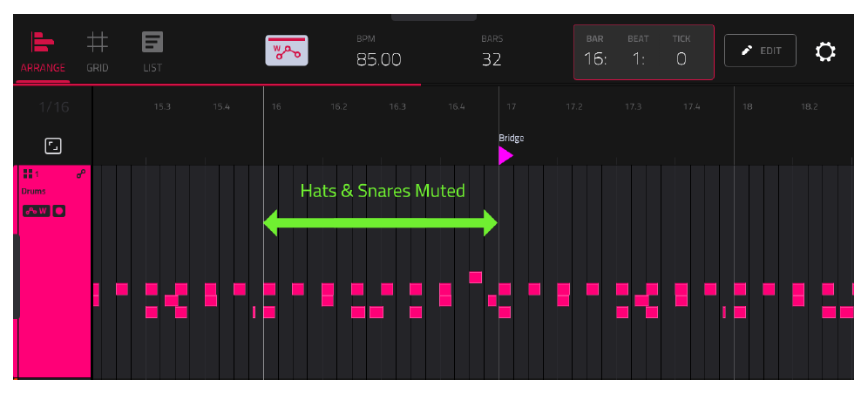Viewport: 868px width, 394px height.
Task: Click ruler position 15.4
Action: 220,107
